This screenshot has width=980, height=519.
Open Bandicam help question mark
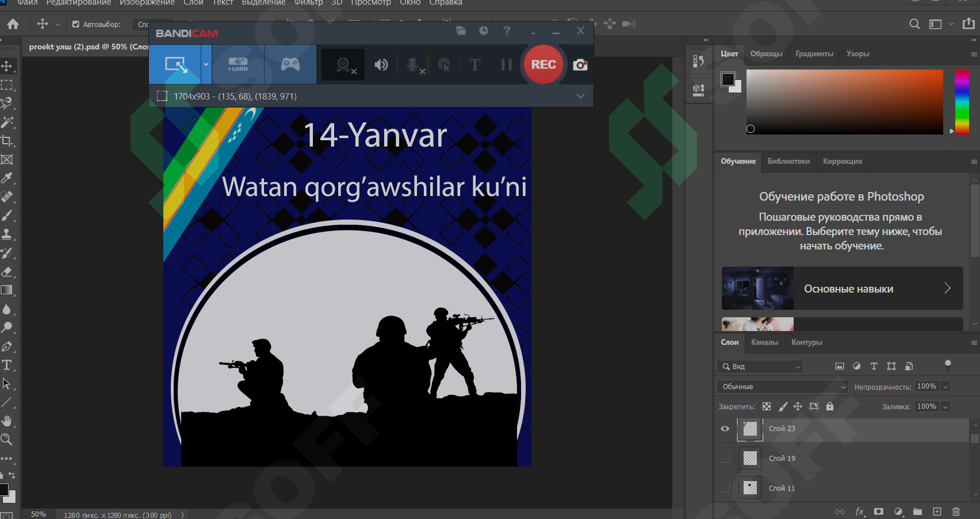pos(507,30)
